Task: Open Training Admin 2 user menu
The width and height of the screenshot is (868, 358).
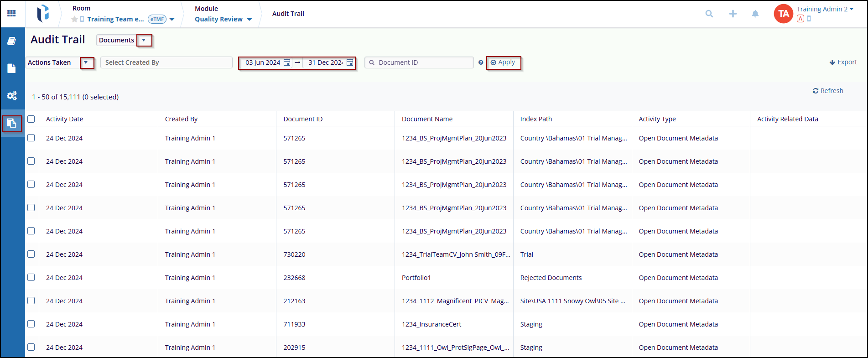Action: (825, 9)
